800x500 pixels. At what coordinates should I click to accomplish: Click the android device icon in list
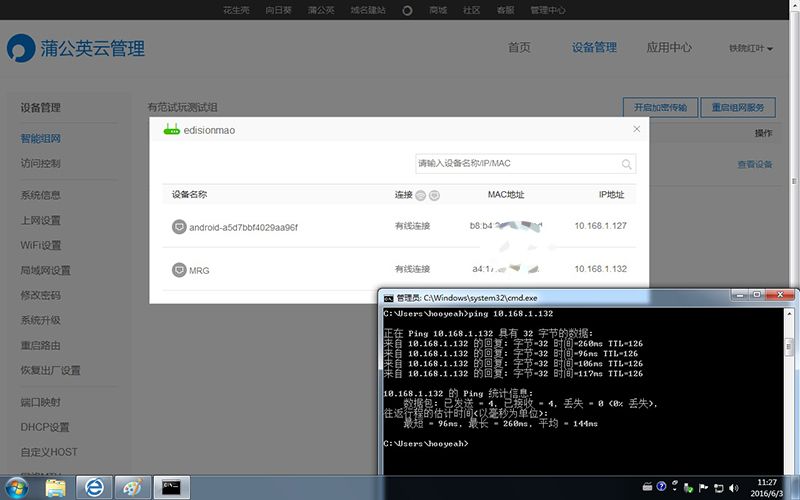point(179,227)
